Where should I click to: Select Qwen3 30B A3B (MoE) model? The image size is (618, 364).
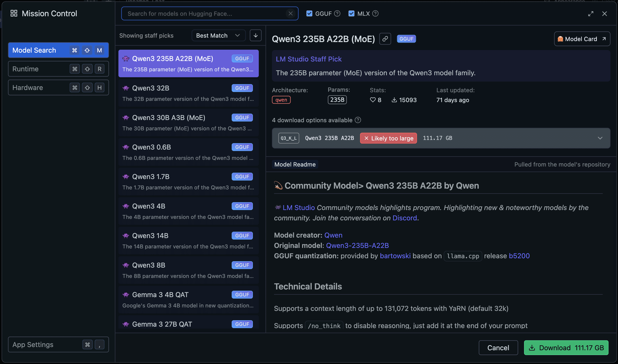point(188,122)
